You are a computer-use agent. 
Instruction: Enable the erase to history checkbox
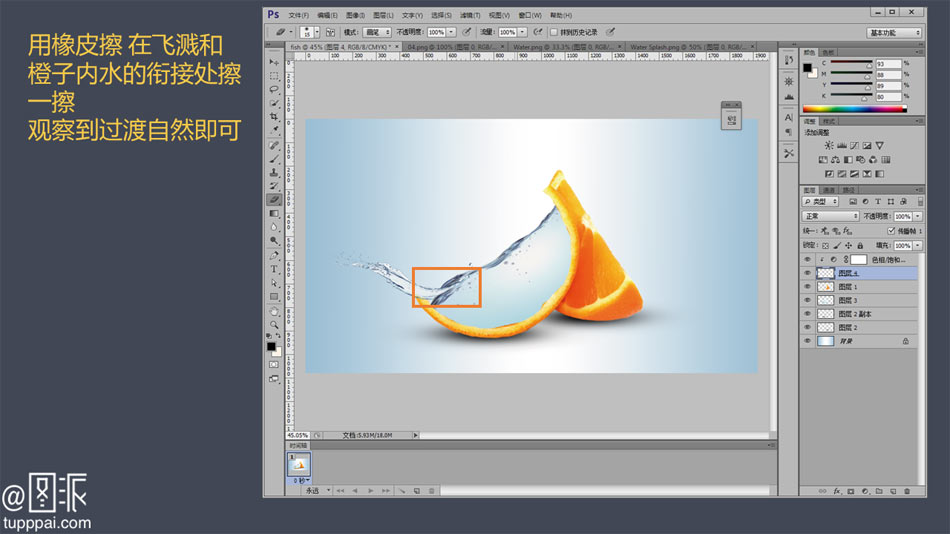[x=553, y=32]
